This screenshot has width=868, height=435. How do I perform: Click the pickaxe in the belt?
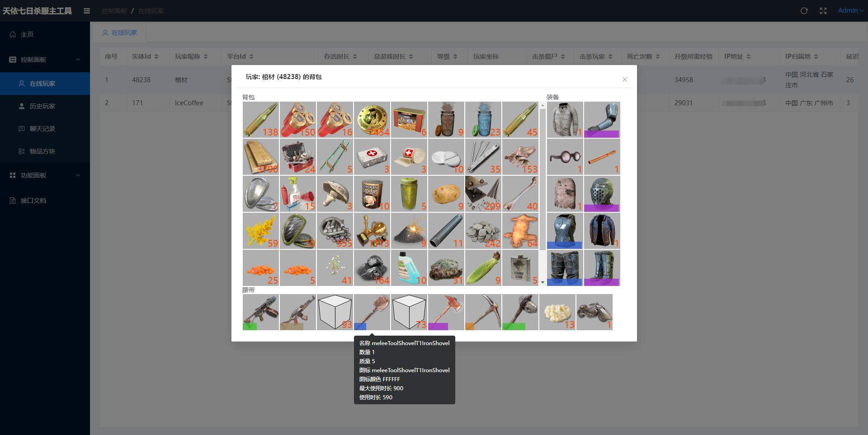pyautogui.click(x=483, y=312)
